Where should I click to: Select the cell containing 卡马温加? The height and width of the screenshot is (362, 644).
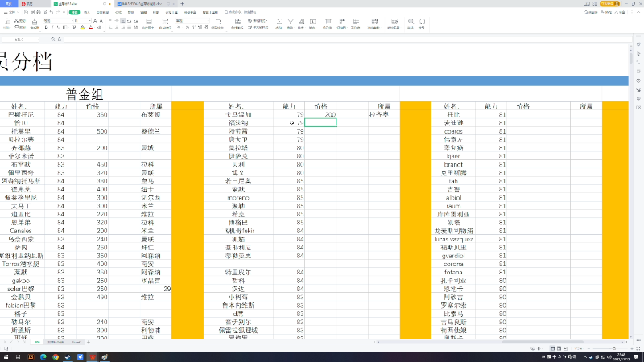pyautogui.click(x=238, y=114)
